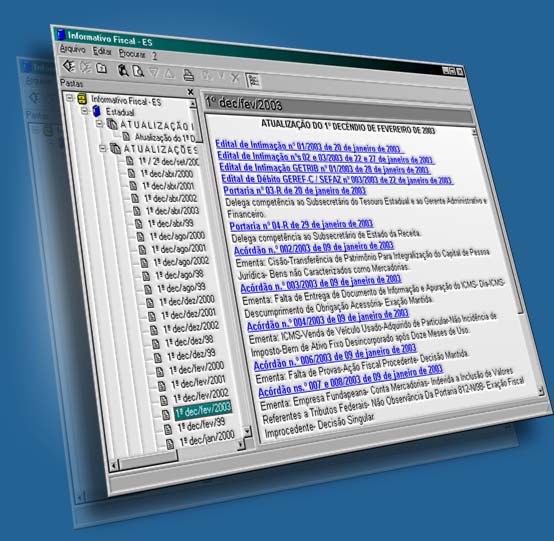Viewport: 554px width, 541px height.
Task: Open Acórdão n.º 002/2003 link
Action: point(314,248)
